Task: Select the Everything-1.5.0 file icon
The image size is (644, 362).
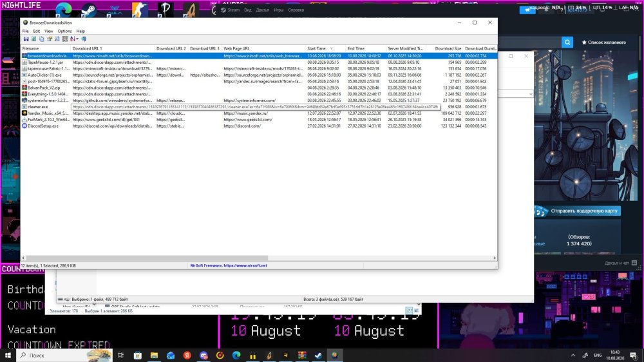Action: (x=24, y=94)
